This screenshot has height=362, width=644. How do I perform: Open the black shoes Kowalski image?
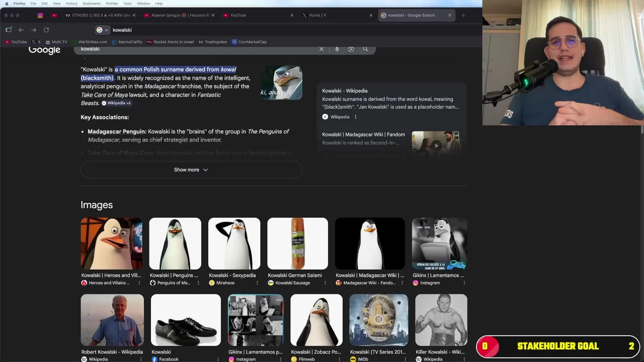(x=186, y=320)
